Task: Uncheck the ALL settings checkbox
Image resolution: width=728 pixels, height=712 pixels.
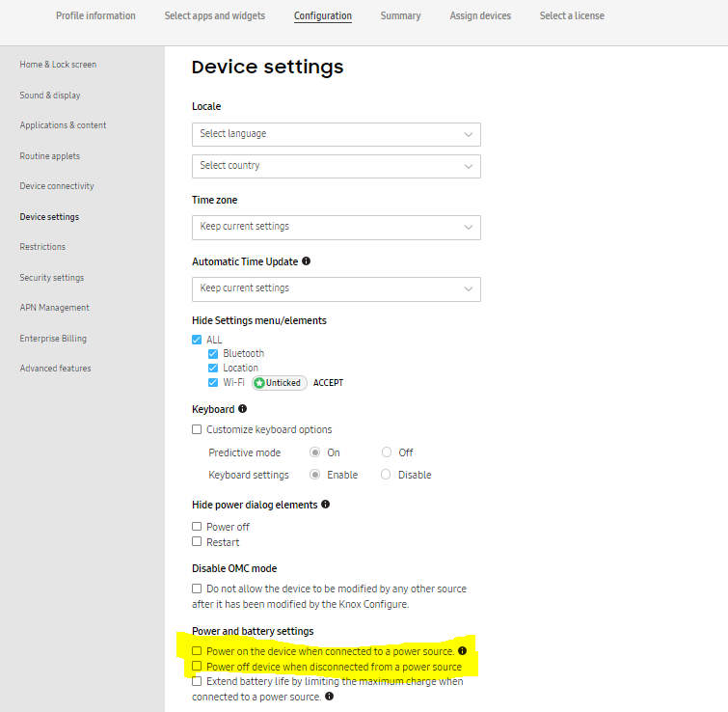Action: click(197, 340)
